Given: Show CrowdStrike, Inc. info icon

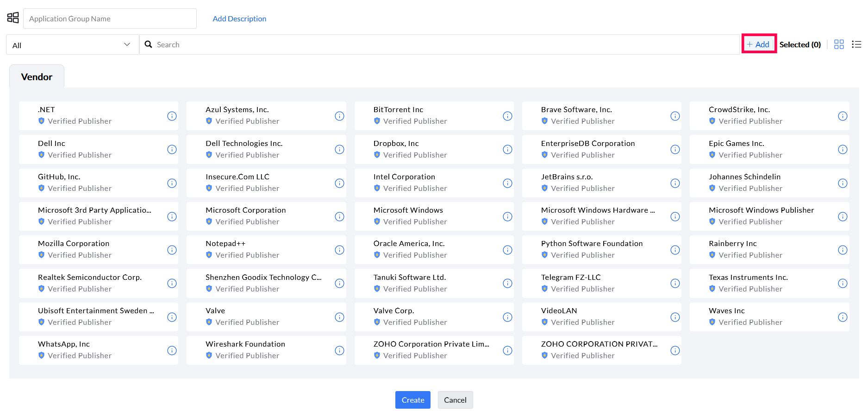Looking at the screenshot, I should coord(843,116).
